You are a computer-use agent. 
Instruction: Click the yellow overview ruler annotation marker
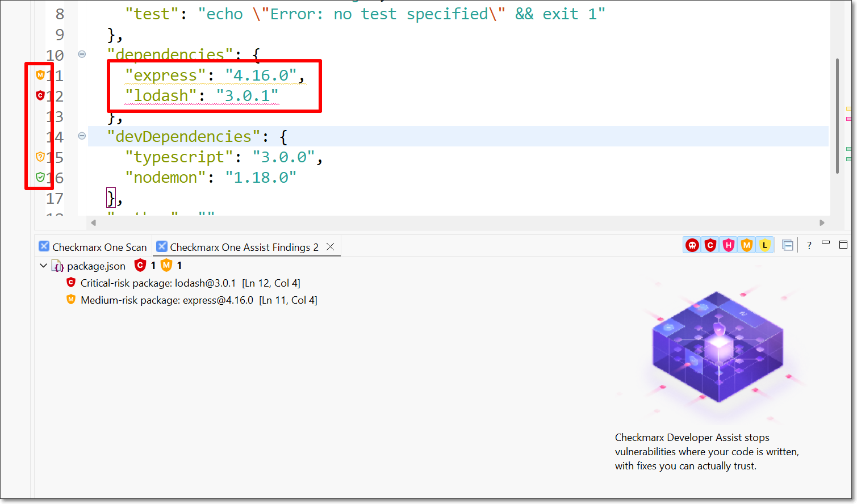(x=848, y=108)
